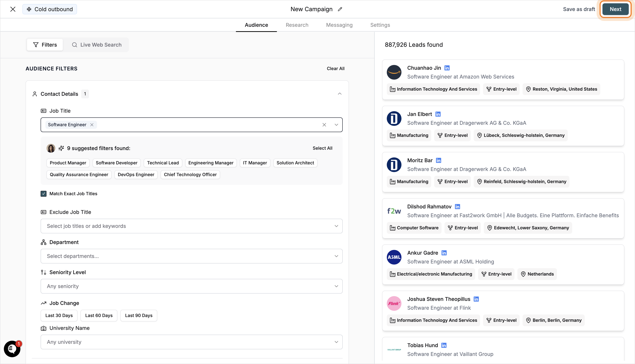Select Last 30 Days job change filter
The image size is (635, 364).
[59, 315]
